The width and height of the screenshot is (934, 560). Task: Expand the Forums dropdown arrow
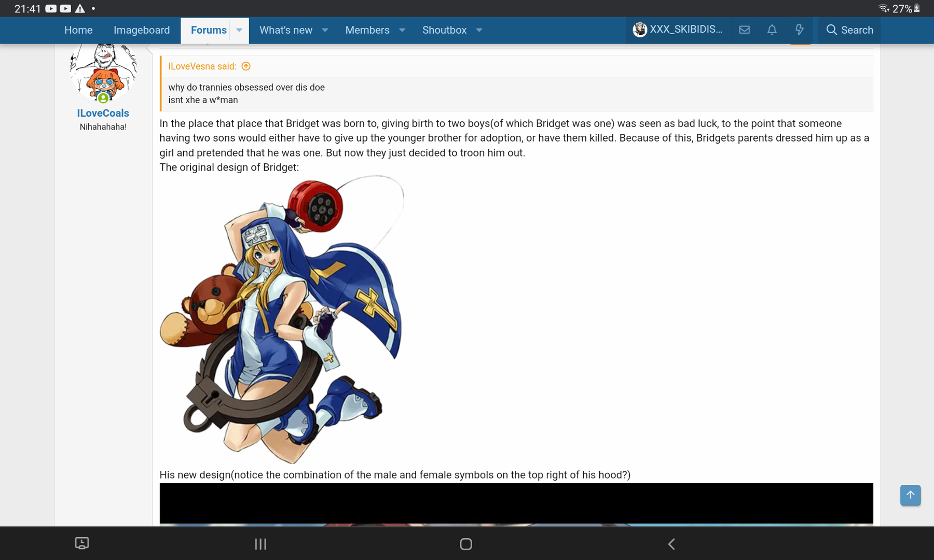click(239, 30)
